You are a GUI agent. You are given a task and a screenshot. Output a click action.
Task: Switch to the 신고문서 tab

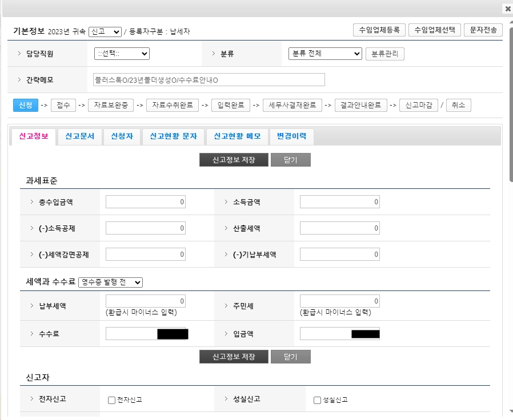79,136
